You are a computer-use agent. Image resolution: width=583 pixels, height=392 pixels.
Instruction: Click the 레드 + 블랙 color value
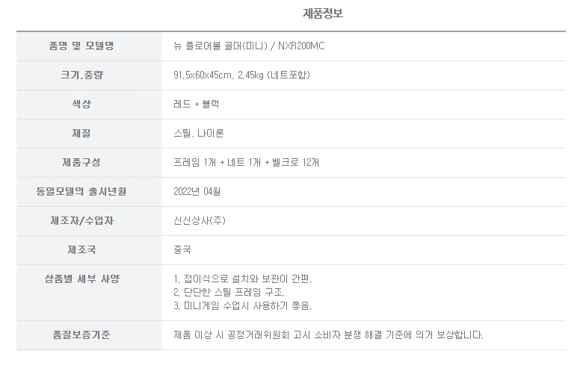[196, 104]
